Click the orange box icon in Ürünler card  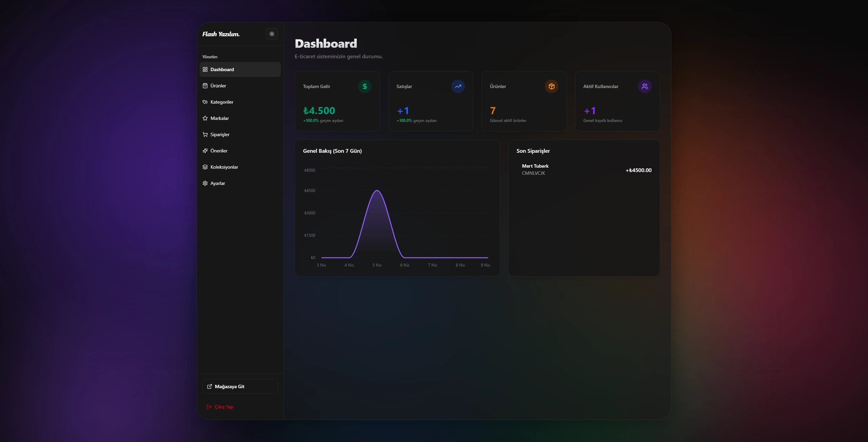(551, 86)
